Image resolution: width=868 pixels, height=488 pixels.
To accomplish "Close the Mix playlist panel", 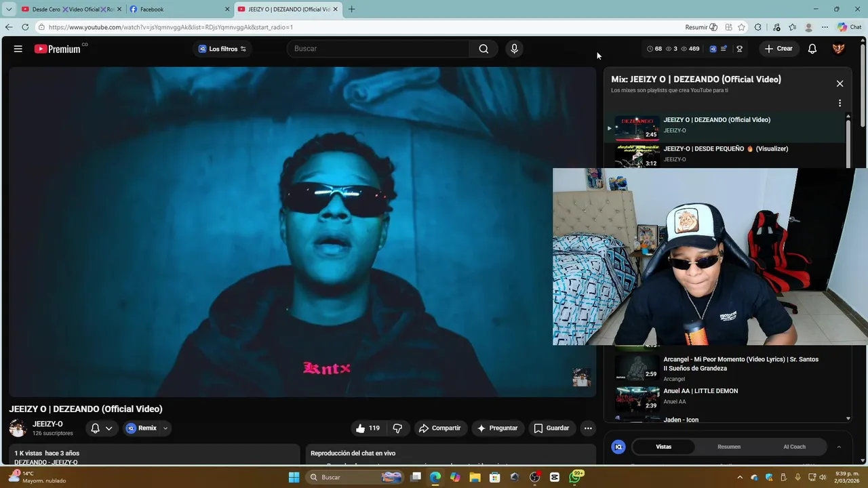I will click(x=840, y=83).
